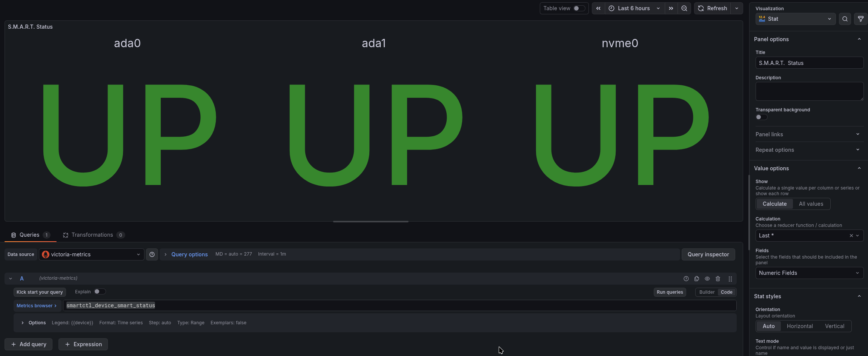Screen dimensions: 868x356
Task: Switch to Builder query mode
Action: click(x=707, y=292)
